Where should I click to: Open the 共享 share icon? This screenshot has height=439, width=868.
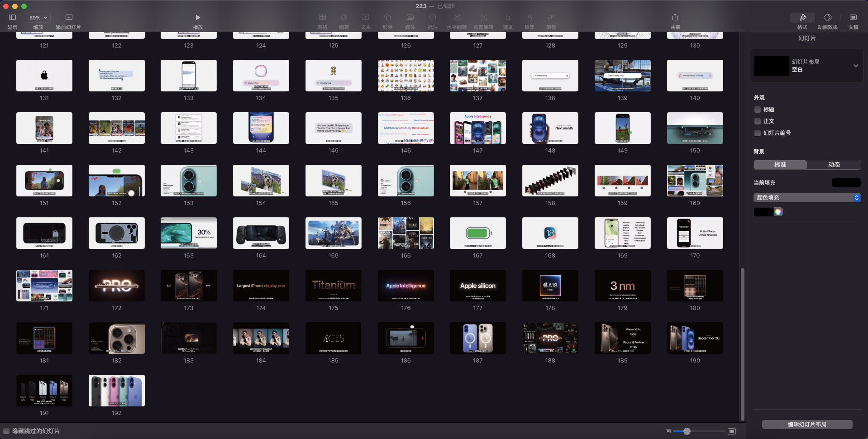coord(675,17)
